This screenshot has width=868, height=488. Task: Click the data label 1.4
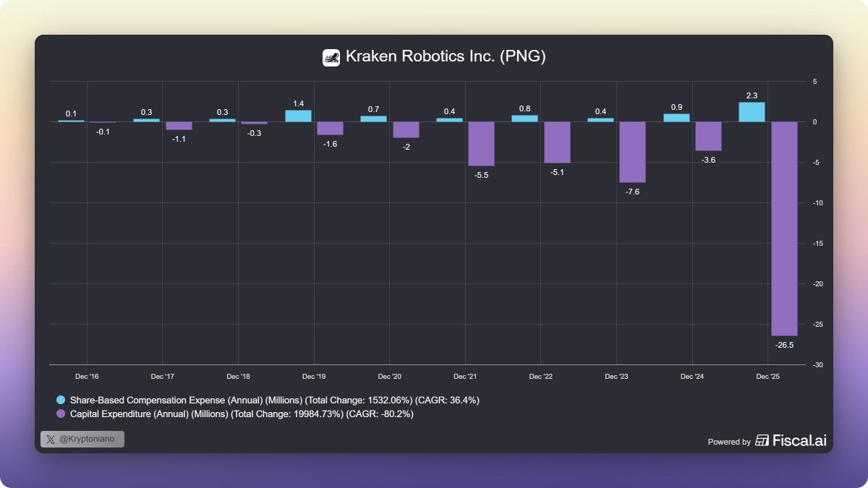tap(298, 102)
